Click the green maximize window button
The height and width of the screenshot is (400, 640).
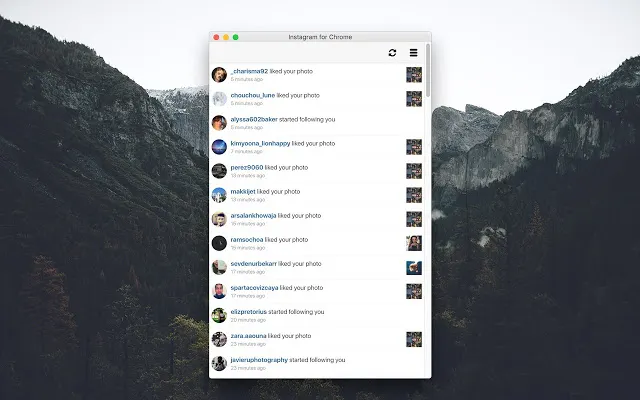click(x=236, y=37)
